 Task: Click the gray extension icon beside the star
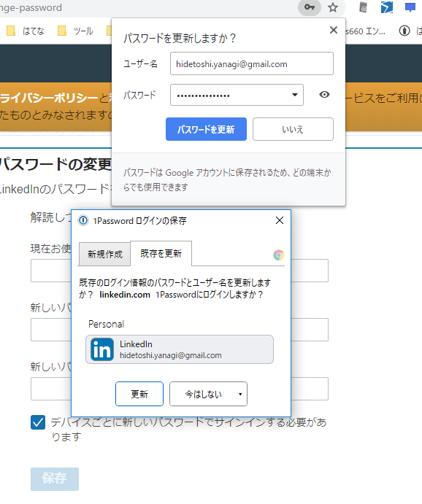(x=363, y=7)
